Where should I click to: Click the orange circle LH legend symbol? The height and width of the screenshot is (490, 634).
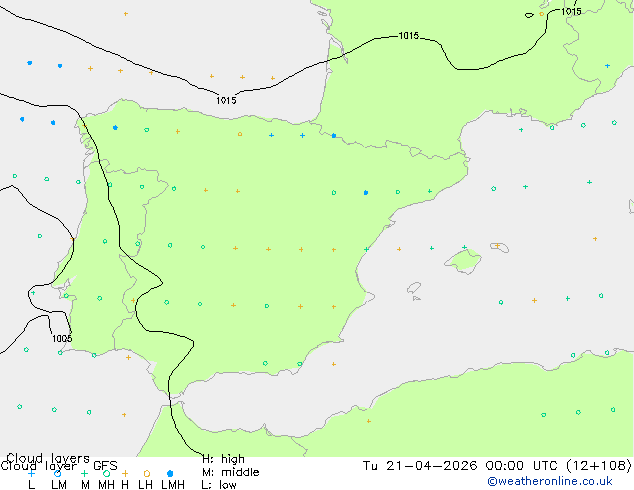coord(147,473)
